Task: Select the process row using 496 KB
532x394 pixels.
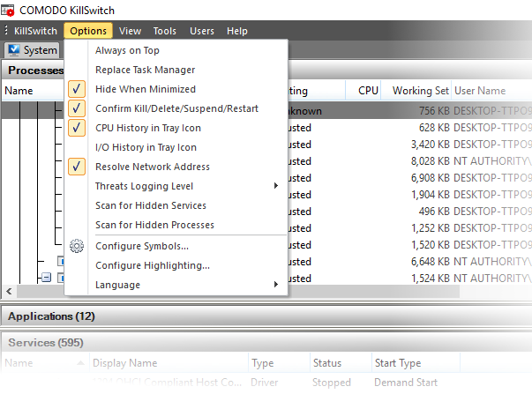Action: 410,212
